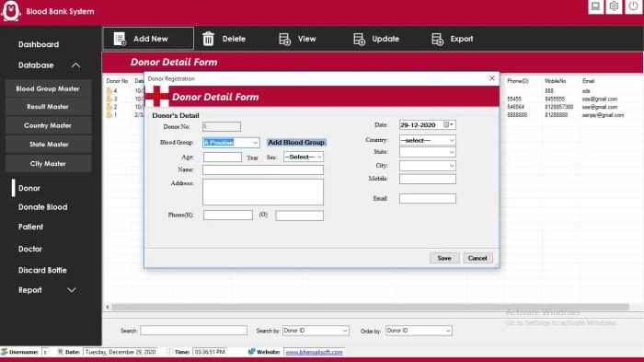Click the sanjay@gmail.com email cell
This screenshot has height=362, width=644.
click(x=603, y=115)
